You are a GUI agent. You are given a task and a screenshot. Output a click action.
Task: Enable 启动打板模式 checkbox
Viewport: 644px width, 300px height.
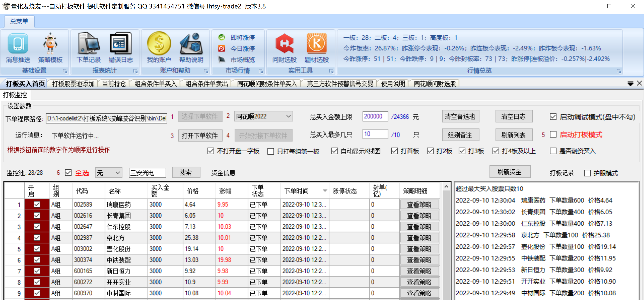click(x=553, y=135)
